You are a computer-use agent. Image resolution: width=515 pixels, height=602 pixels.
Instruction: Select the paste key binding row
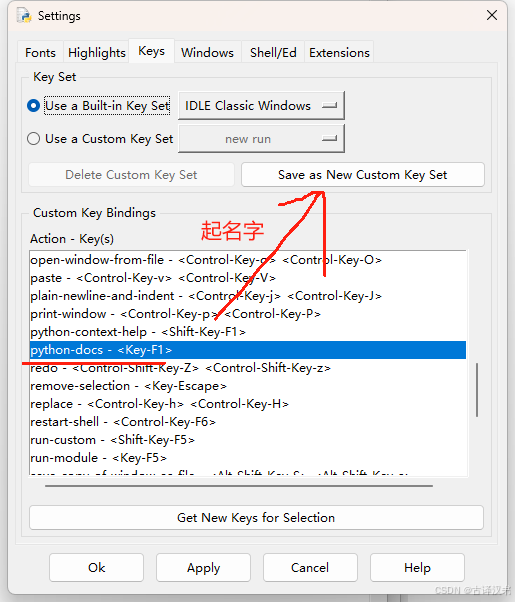coord(248,278)
